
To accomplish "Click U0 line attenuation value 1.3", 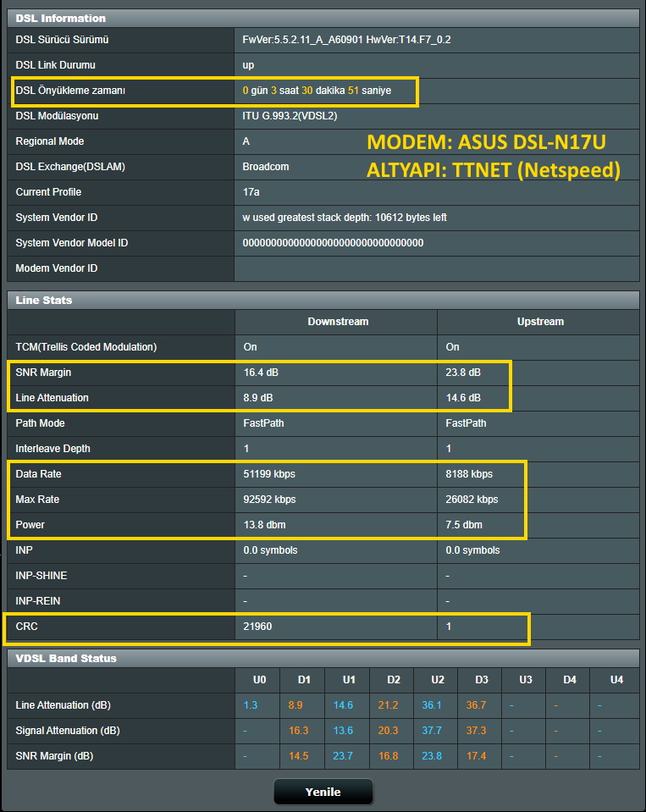I will [x=250, y=704].
